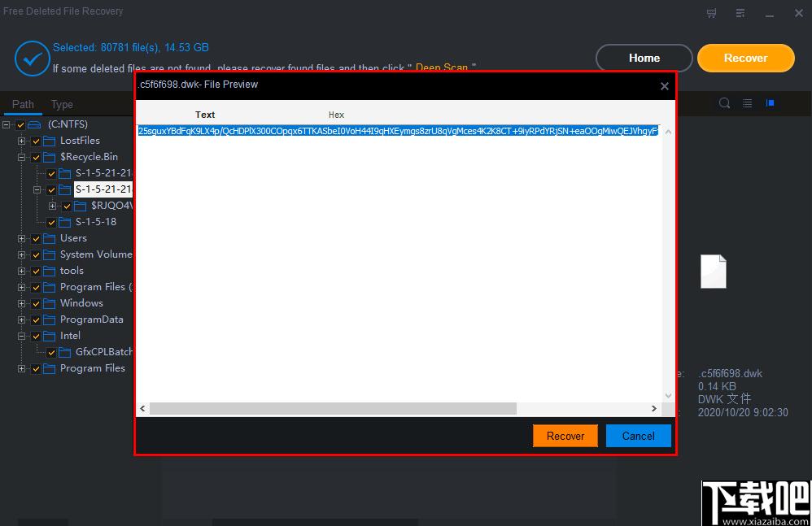The height and width of the screenshot is (526, 812).
Task: Uncheck the ProgramData checkbox
Action: (x=36, y=320)
